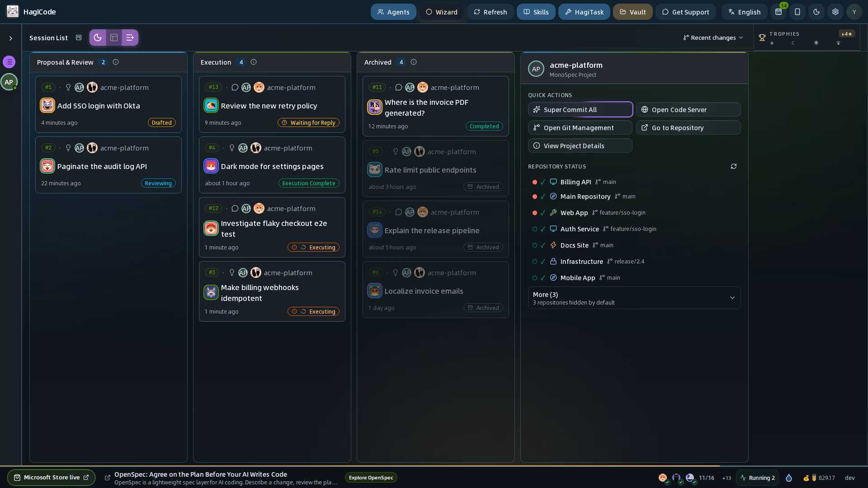Open card Investigate flaky checkout e2e test
The width and height of the screenshot is (868, 488).
click(272, 227)
